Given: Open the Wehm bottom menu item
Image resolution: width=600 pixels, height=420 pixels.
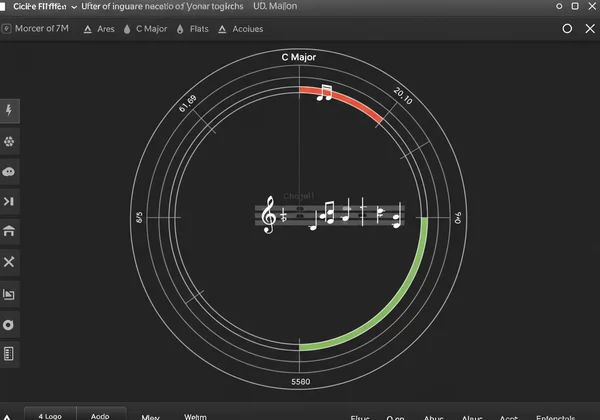Looking at the screenshot, I should click(195, 417).
